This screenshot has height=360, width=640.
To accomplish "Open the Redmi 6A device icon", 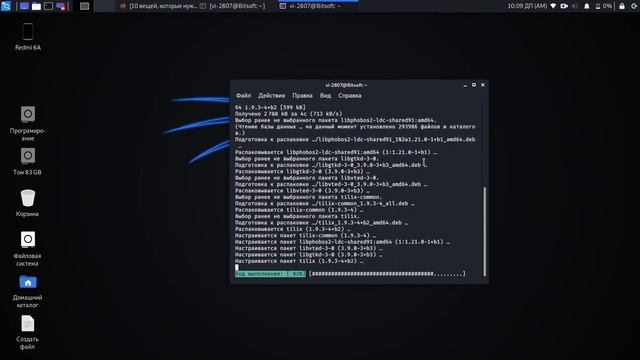I will point(28,31).
